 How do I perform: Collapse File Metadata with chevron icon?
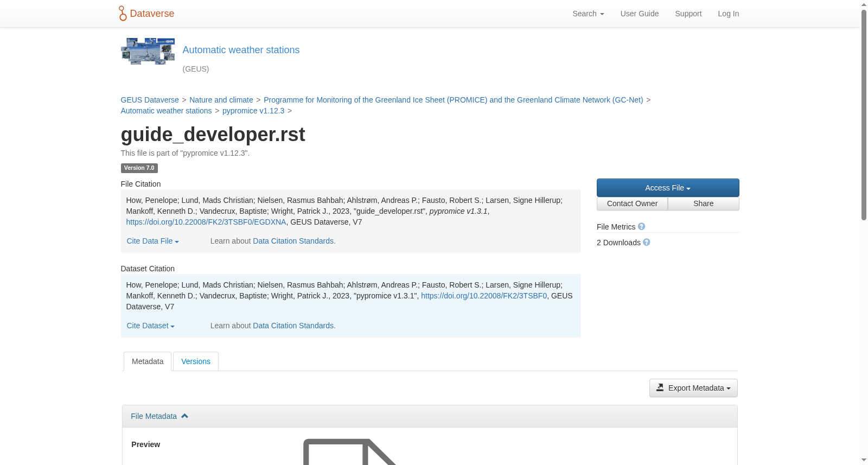coord(184,416)
